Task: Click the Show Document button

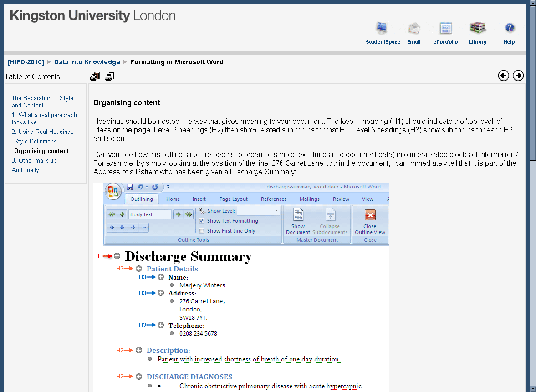Action: point(298,221)
